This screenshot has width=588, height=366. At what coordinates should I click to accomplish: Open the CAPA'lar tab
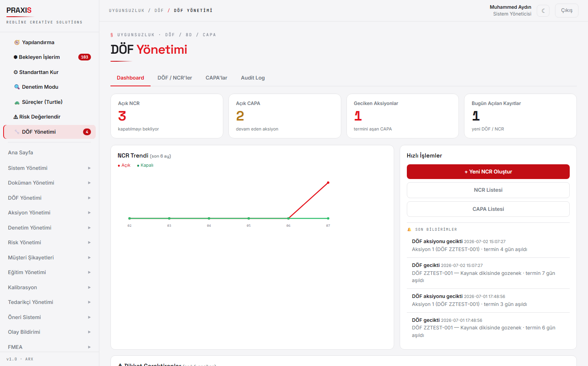coord(217,78)
